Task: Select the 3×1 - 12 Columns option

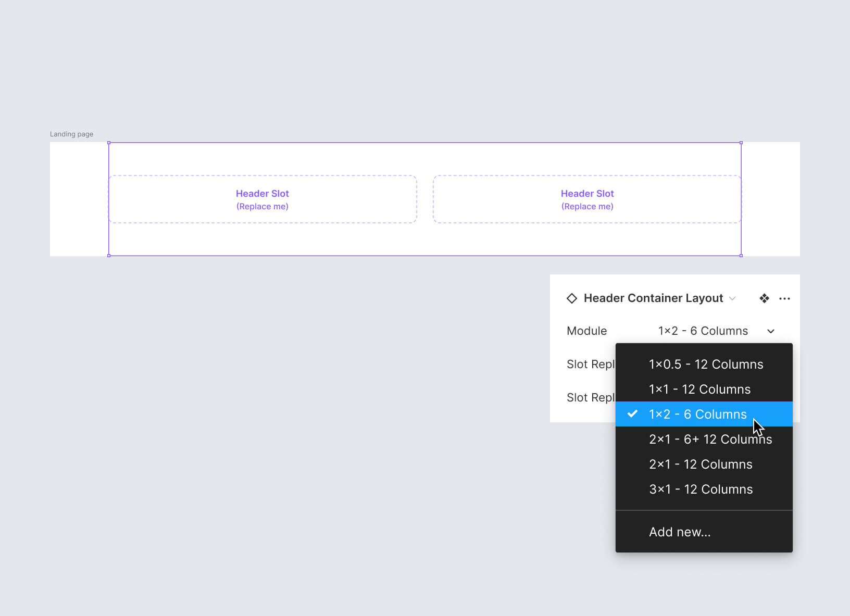Action: [x=701, y=489]
